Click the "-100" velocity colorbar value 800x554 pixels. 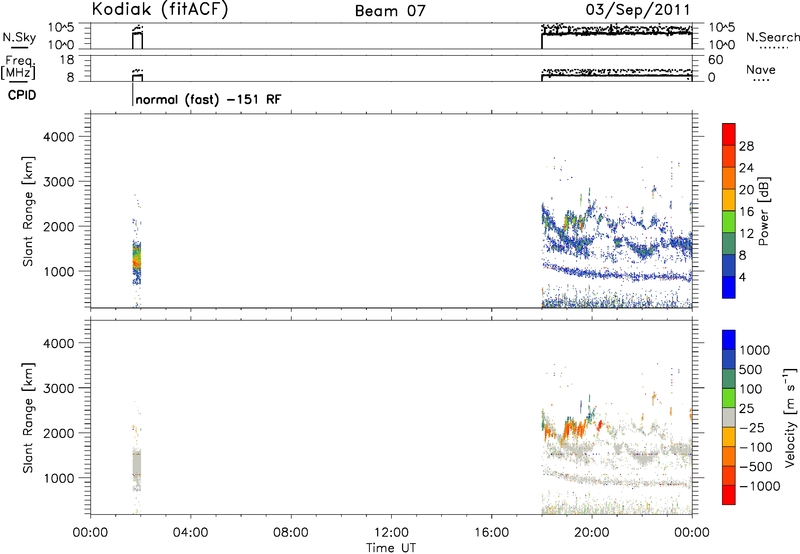(755, 447)
